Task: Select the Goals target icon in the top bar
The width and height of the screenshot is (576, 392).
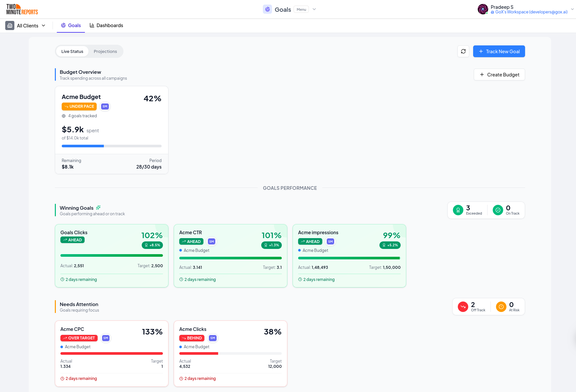Action: tap(267, 9)
